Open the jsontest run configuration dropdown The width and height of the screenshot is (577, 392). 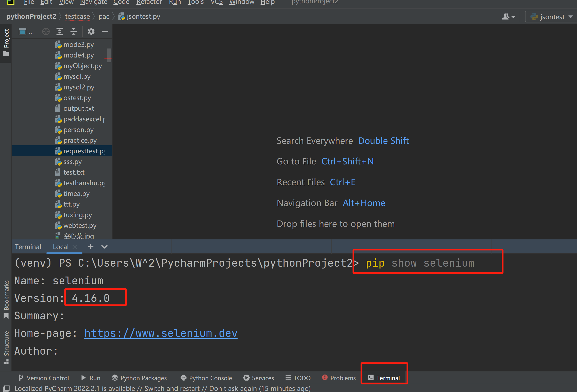coord(551,17)
